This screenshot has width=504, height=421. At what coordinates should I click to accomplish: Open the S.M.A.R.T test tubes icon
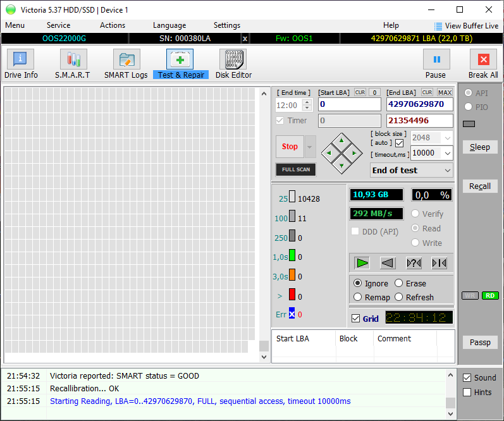click(73, 59)
